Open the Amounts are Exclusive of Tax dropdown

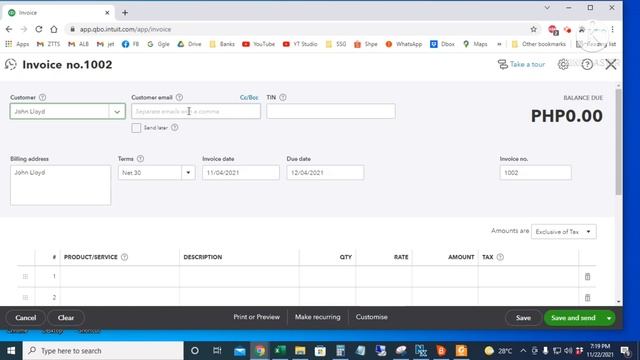(564, 232)
